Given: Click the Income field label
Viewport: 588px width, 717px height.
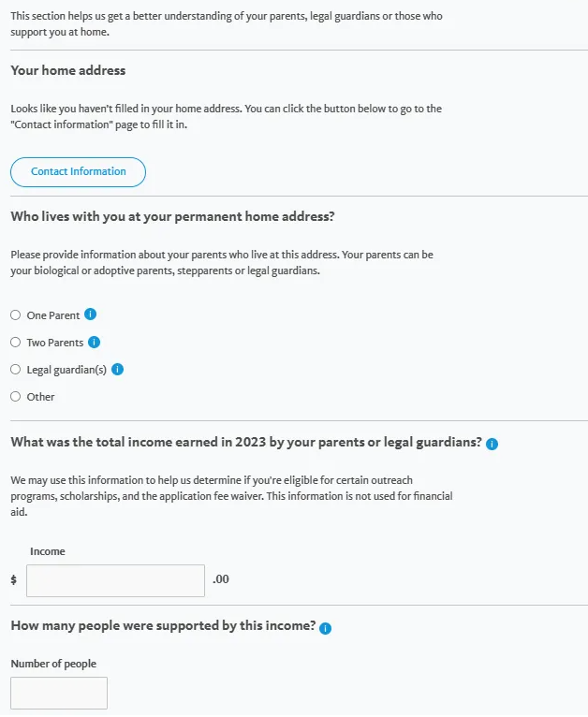Looking at the screenshot, I should tap(48, 551).
